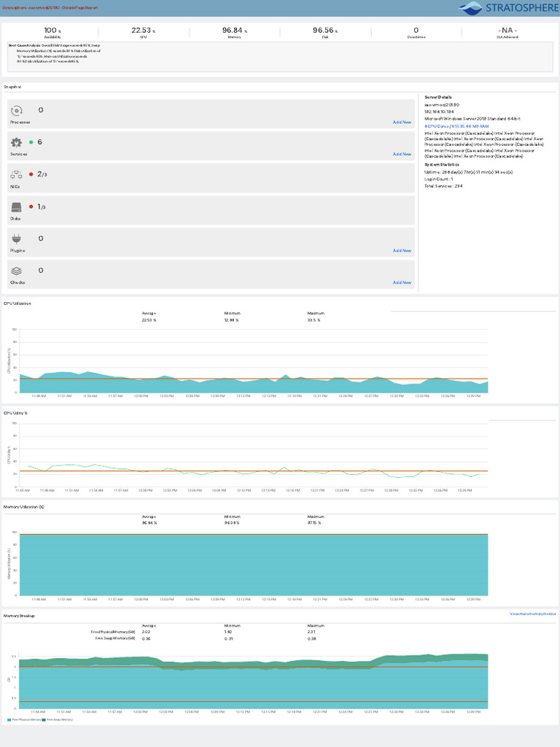Click the Checks layers icon
560x747 pixels.
click(x=17, y=271)
